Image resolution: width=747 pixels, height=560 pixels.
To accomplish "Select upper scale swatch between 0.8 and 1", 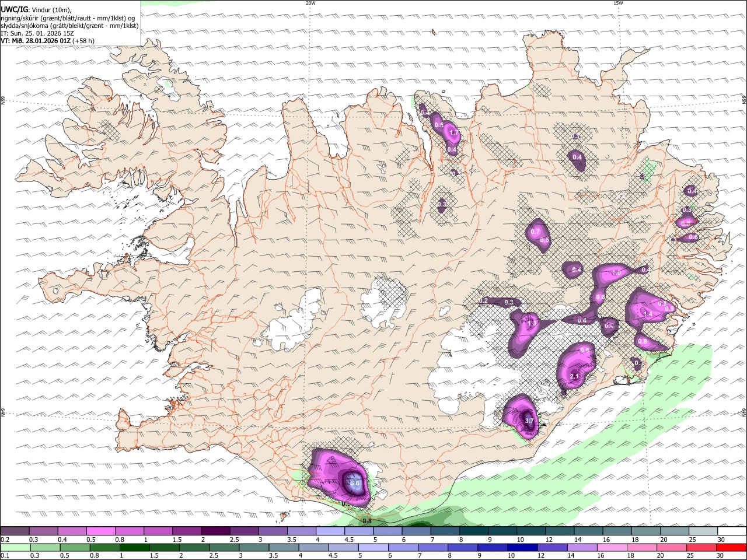I will pos(129,531).
